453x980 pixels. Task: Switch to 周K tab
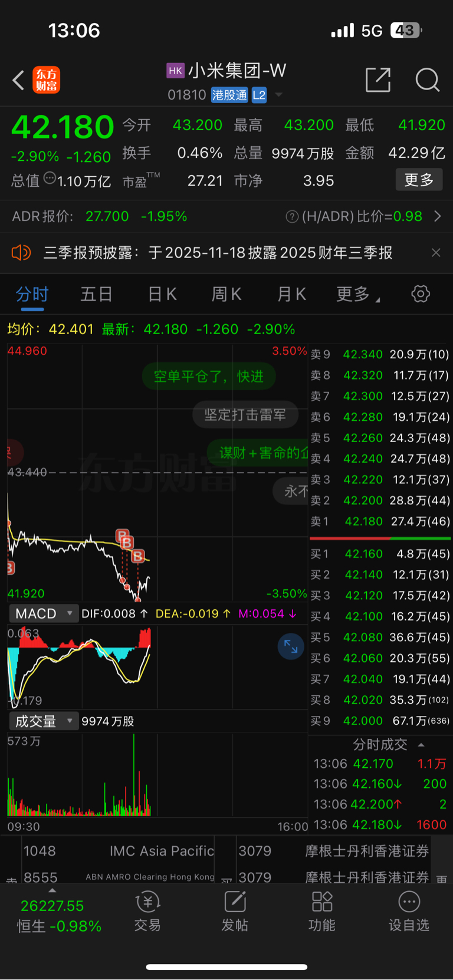pyautogui.click(x=226, y=294)
